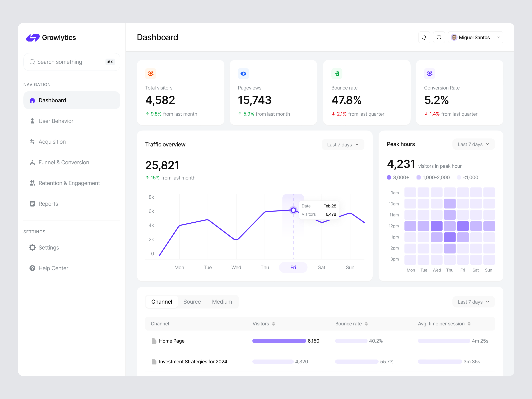532x399 pixels.
Task: Click the Funnel & Conversion icon
Action: tap(32, 162)
